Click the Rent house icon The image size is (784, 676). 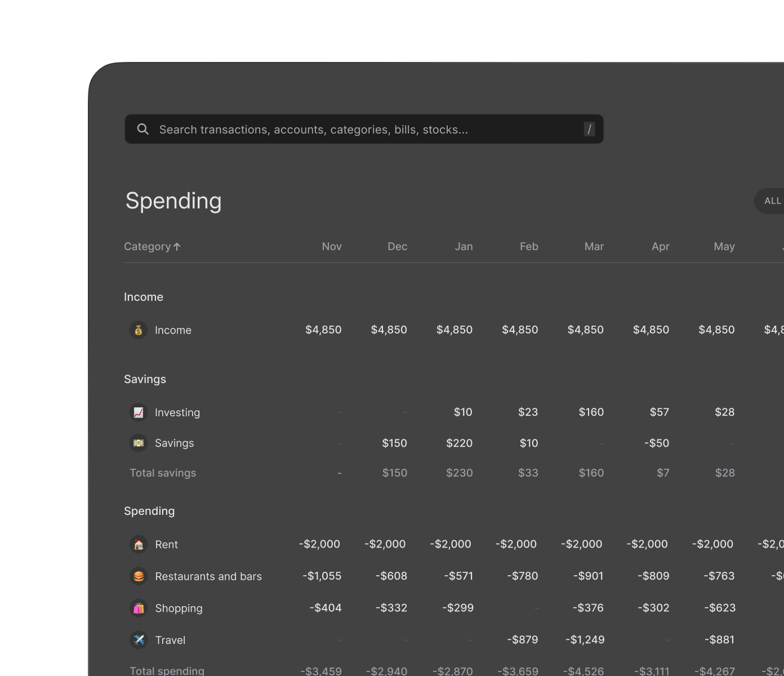(x=139, y=544)
